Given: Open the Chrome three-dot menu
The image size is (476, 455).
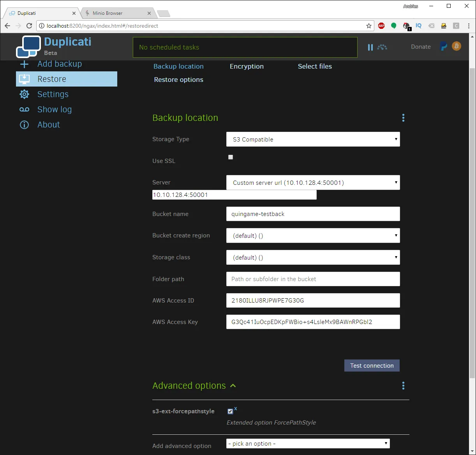Looking at the screenshot, I should [469, 26].
